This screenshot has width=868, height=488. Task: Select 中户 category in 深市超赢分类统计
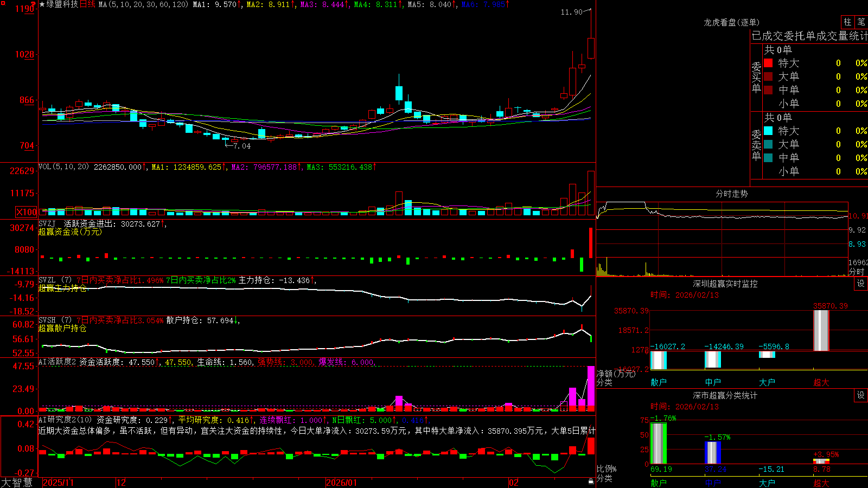coord(713,483)
